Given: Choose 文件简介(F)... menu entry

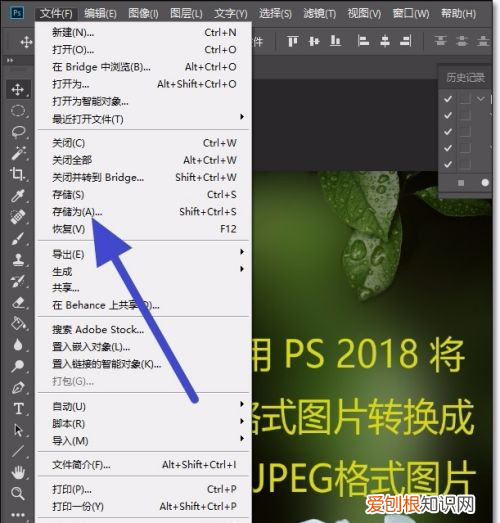Looking at the screenshot, I should pyautogui.click(x=144, y=465).
